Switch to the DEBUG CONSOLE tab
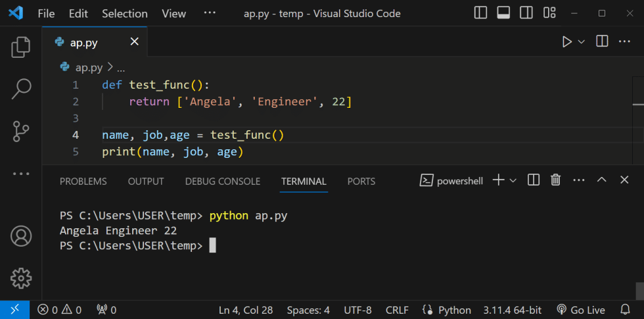 coord(223,182)
